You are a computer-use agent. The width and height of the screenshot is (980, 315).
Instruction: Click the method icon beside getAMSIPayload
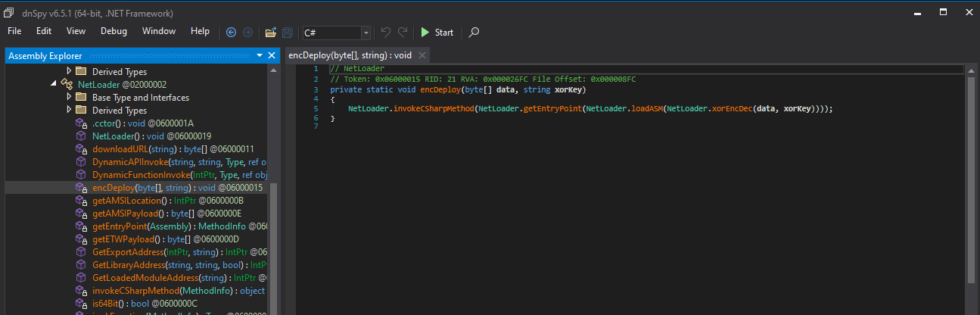click(x=81, y=214)
